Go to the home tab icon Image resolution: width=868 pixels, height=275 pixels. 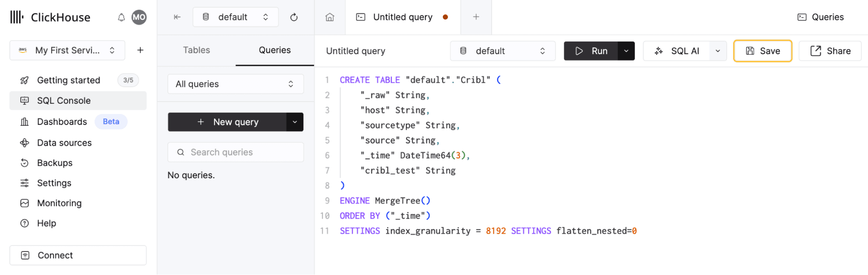[x=330, y=17]
